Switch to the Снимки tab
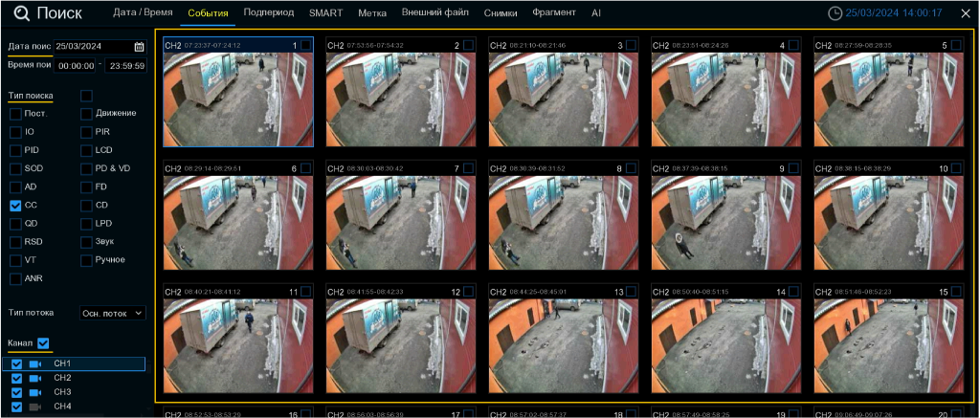This screenshot has height=418, width=980. [x=501, y=13]
